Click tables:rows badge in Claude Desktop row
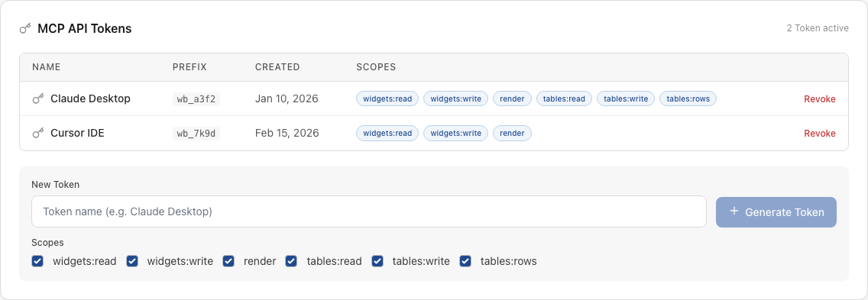 click(688, 99)
